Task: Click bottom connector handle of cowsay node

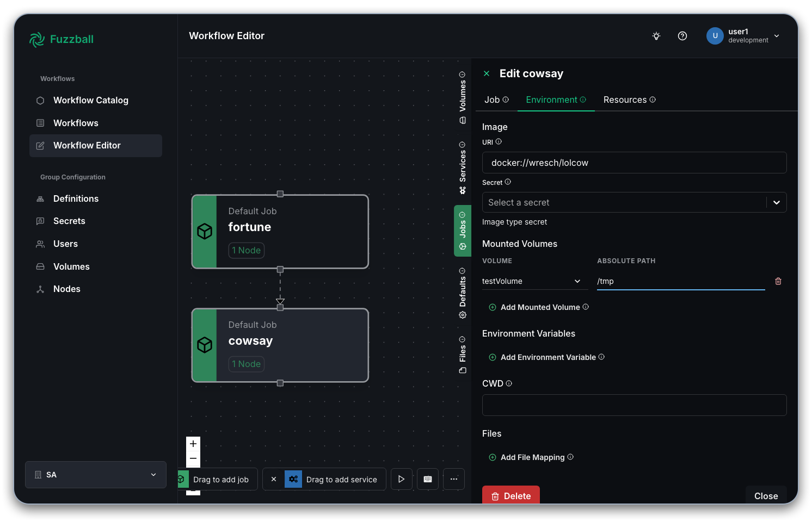Action: point(280,383)
